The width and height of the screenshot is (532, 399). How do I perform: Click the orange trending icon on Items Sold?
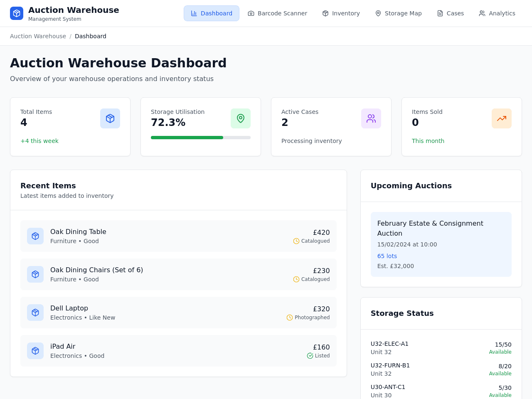click(502, 118)
